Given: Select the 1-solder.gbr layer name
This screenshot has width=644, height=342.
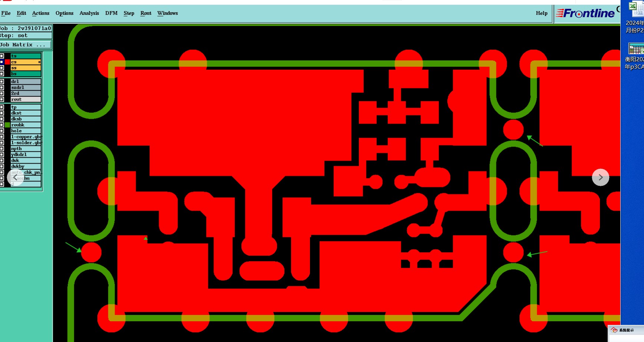Looking at the screenshot, I should coord(26,143).
